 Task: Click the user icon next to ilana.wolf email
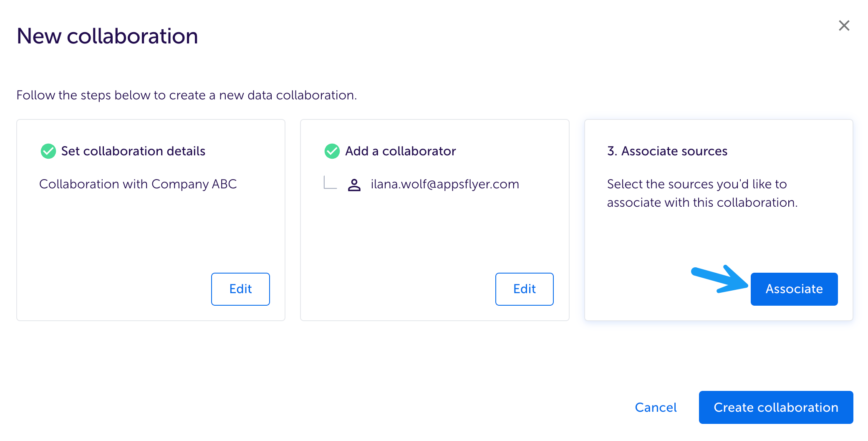tap(354, 185)
